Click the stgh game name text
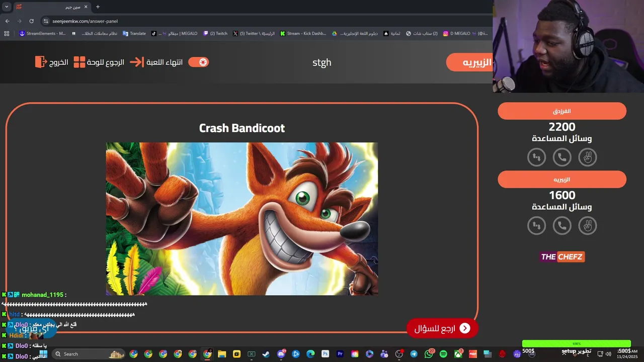Viewport: 644px width, 362px height. pos(322,62)
